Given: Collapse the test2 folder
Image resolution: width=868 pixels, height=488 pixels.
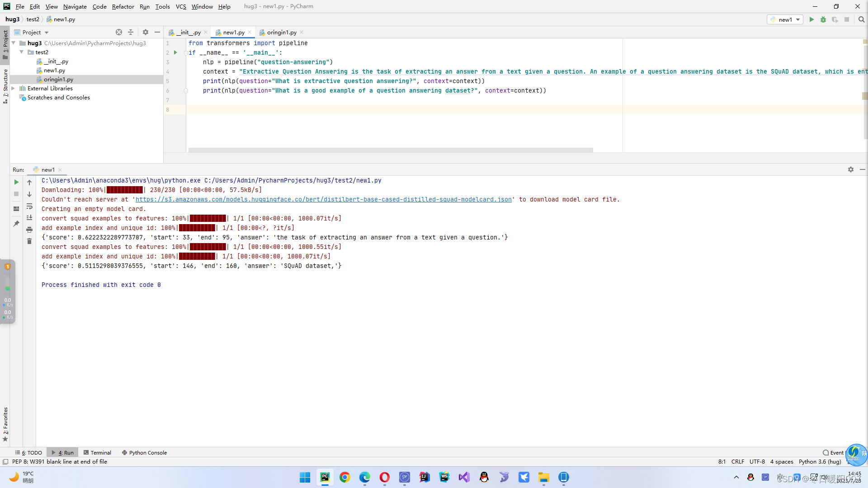Looking at the screenshot, I should (x=21, y=52).
